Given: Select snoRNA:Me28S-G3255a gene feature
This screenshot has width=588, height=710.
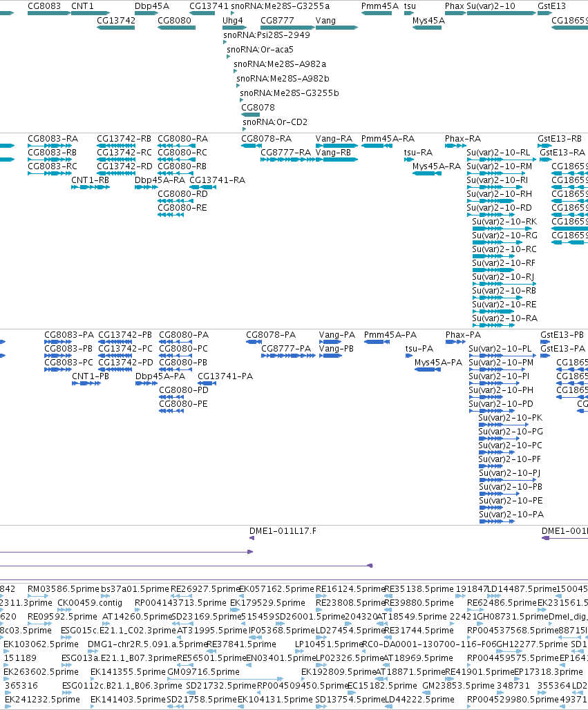Looking at the screenshot, I should (232, 13).
